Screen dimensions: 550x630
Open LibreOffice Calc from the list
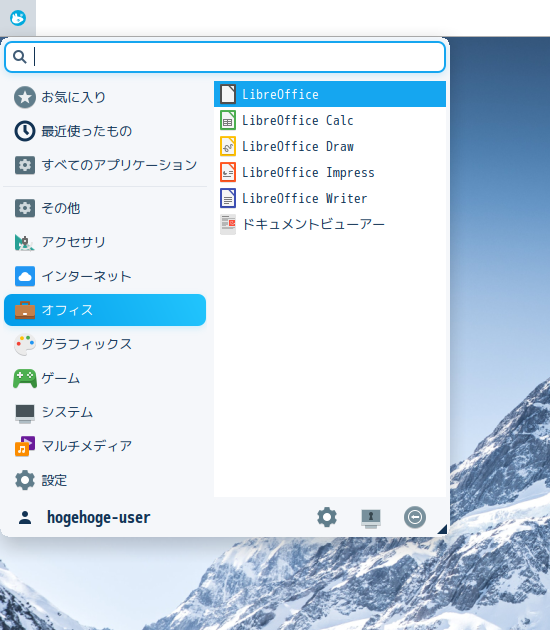(330, 120)
